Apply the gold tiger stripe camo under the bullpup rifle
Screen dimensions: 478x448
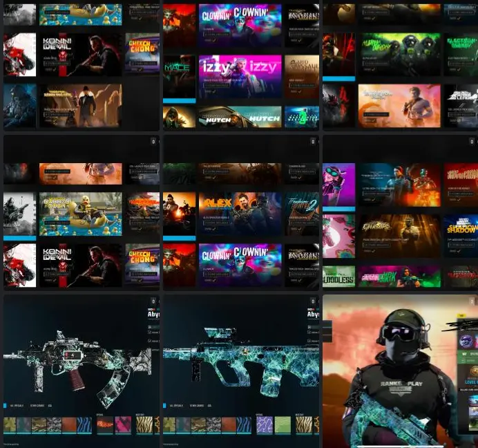304,424
